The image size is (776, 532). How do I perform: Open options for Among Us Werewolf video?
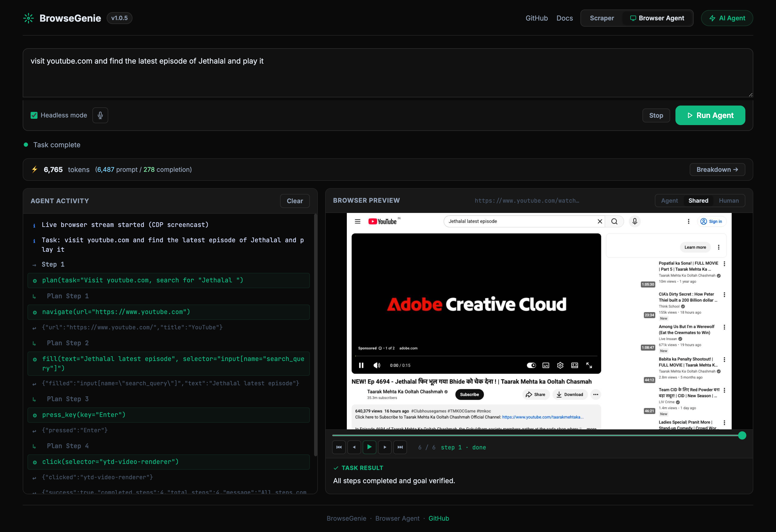[x=724, y=327]
